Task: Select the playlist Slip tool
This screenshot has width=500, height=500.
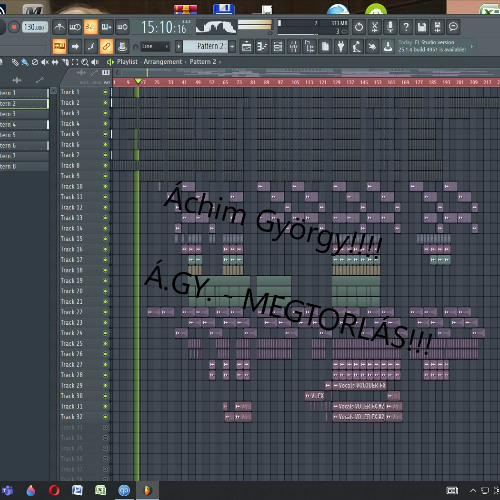Action: [x=55, y=62]
